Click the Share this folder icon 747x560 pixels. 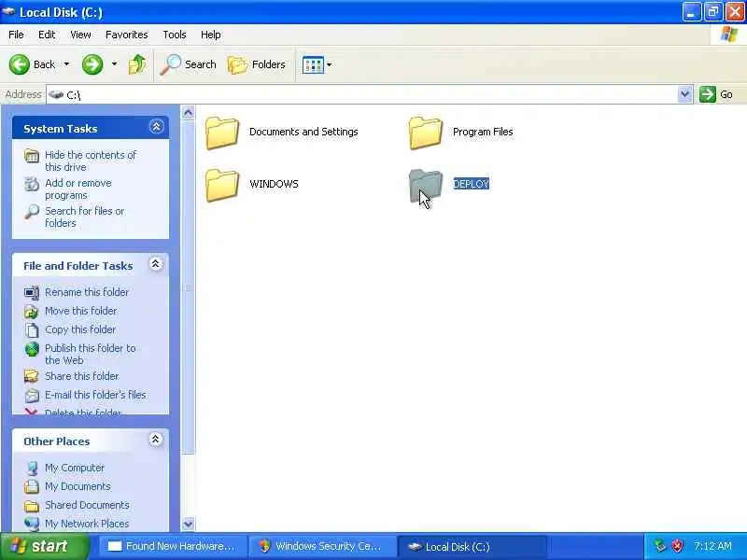[x=32, y=377]
